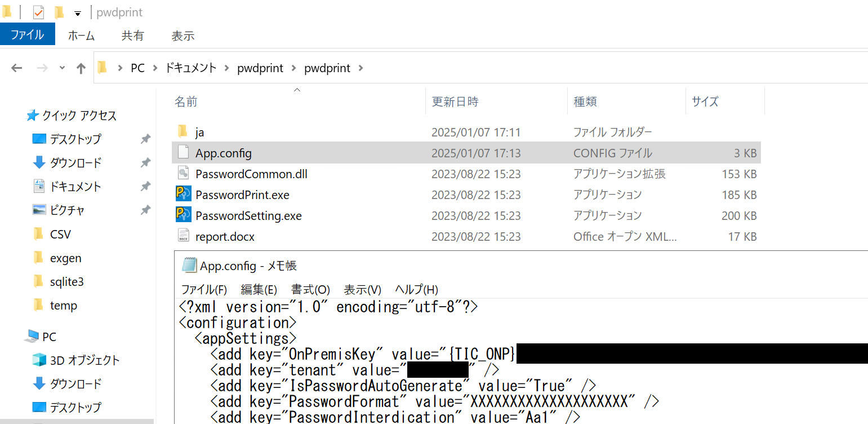This screenshot has width=868, height=424.
Task: Switch to the ホーム ribbon tab
Action: [81, 36]
